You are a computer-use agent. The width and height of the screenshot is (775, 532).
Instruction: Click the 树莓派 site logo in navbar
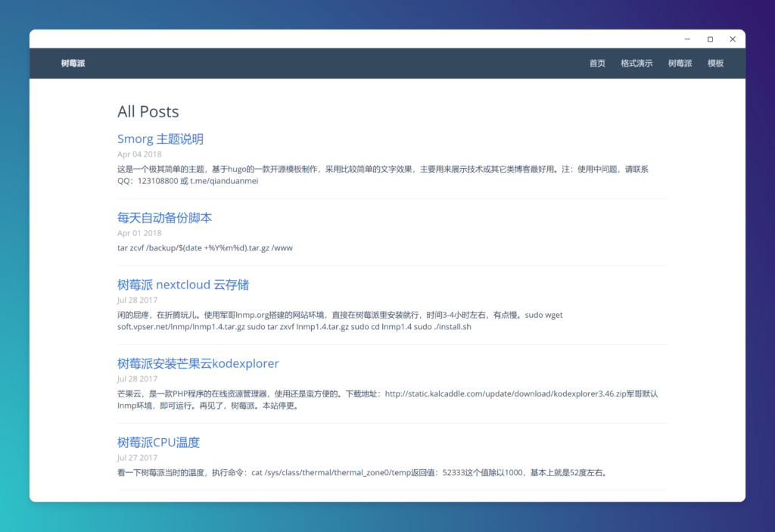tap(72, 64)
